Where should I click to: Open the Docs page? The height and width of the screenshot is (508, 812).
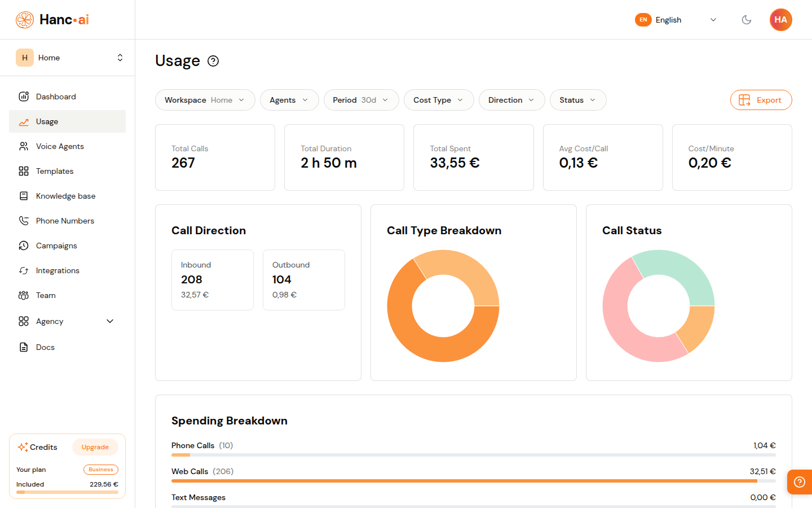pos(45,347)
